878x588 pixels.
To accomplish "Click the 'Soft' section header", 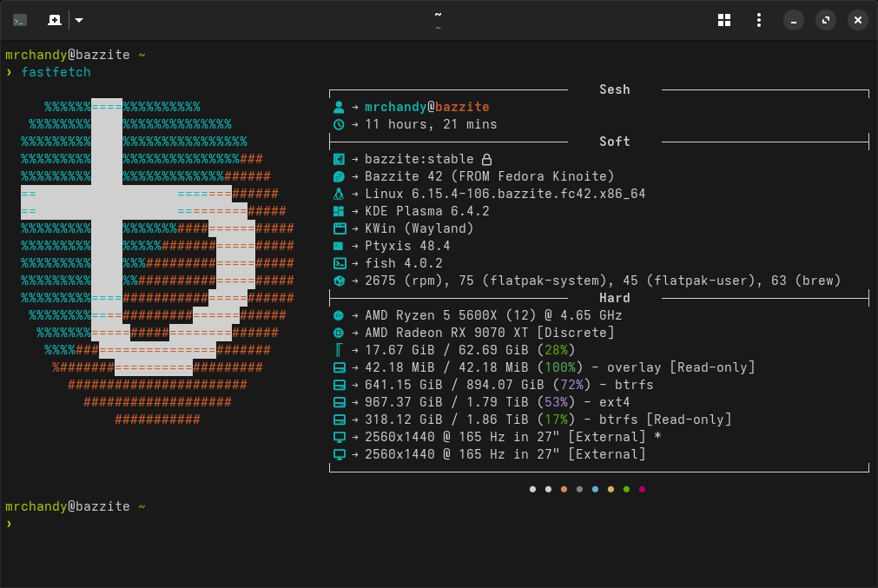I will (x=614, y=142).
